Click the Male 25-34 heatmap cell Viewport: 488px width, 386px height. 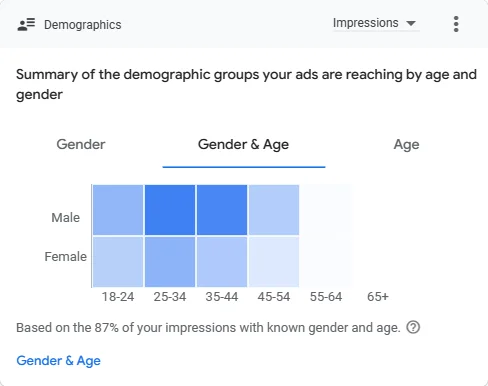170,210
